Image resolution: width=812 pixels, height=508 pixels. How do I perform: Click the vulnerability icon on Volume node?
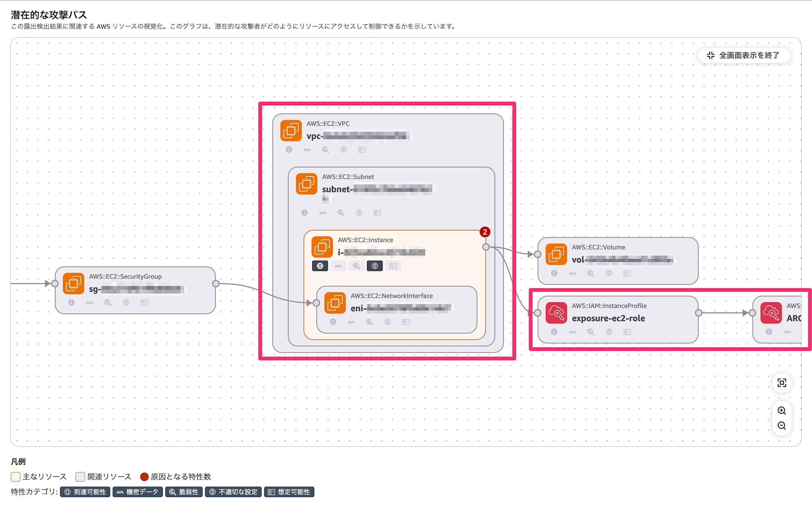coord(591,273)
